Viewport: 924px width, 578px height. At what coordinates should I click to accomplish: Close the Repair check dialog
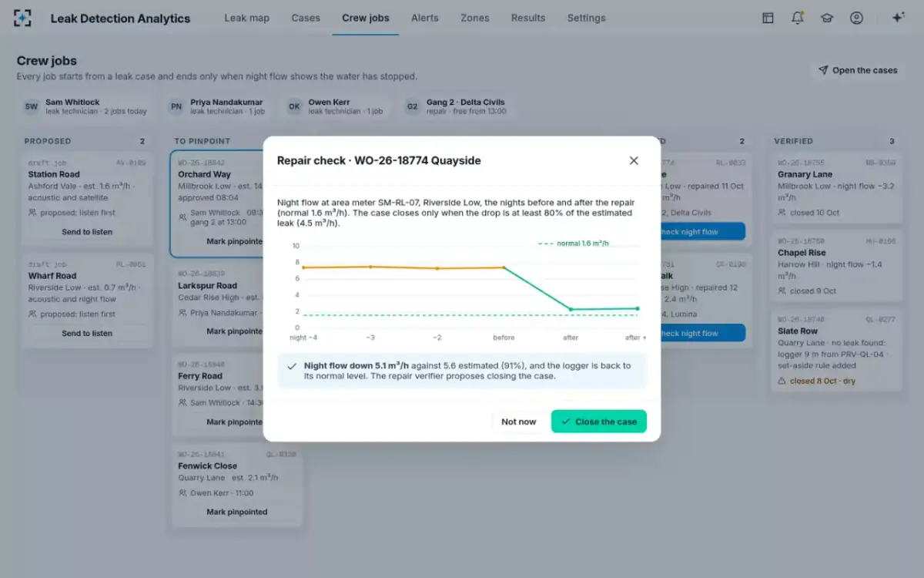[634, 160]
